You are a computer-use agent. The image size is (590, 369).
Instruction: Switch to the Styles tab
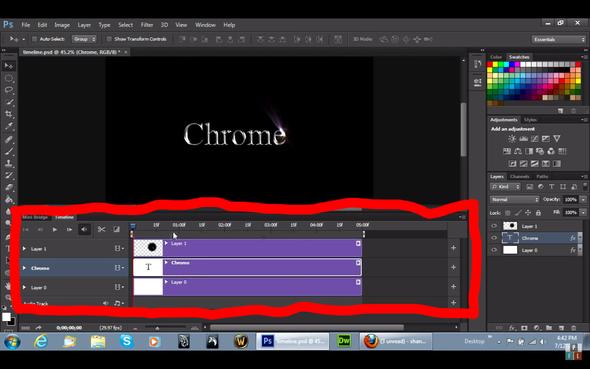point(530,120)
